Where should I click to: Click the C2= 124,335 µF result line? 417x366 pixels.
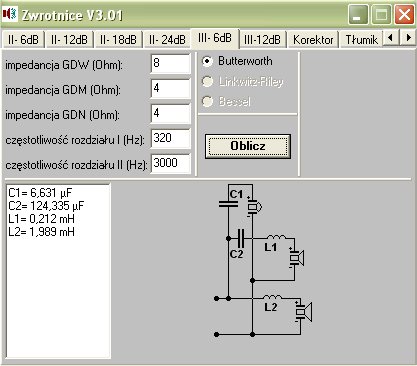[46, 206]
